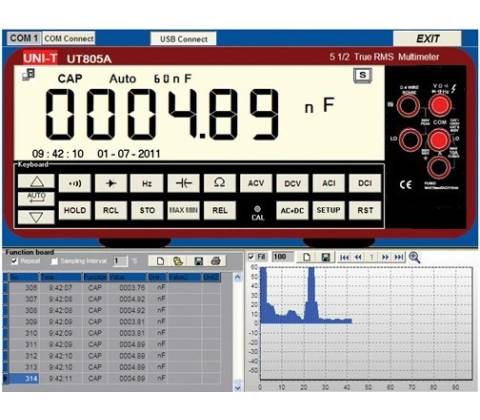Click the RST reset key

point(365,210)
